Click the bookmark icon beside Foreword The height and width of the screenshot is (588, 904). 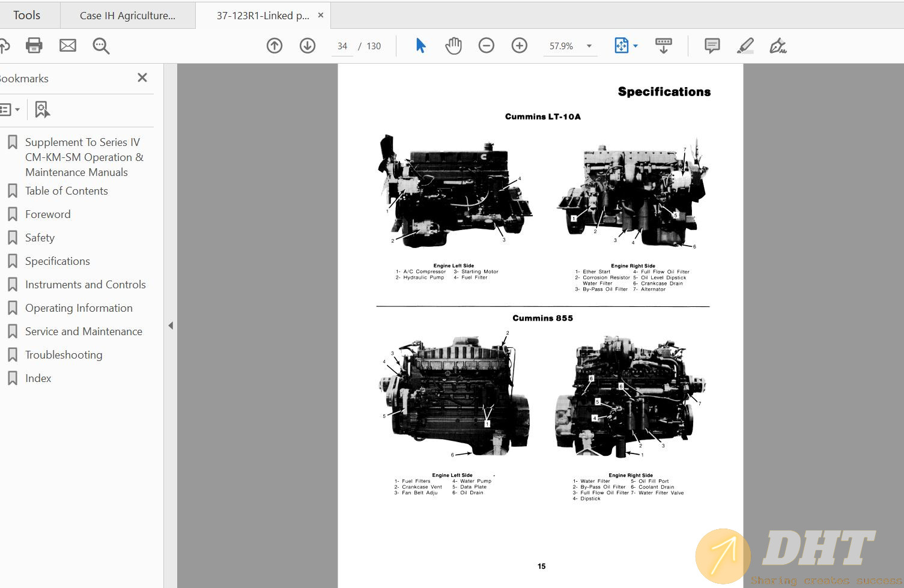click(12, 214)
